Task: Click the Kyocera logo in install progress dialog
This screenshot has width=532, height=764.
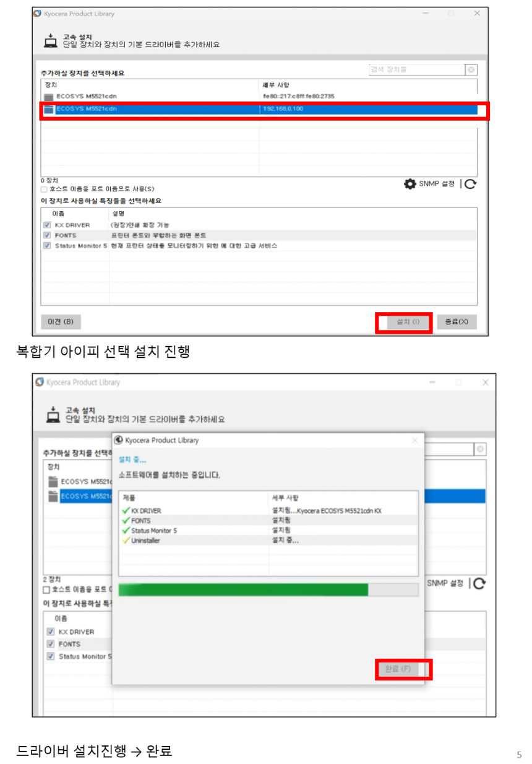Action: (119, 440)
